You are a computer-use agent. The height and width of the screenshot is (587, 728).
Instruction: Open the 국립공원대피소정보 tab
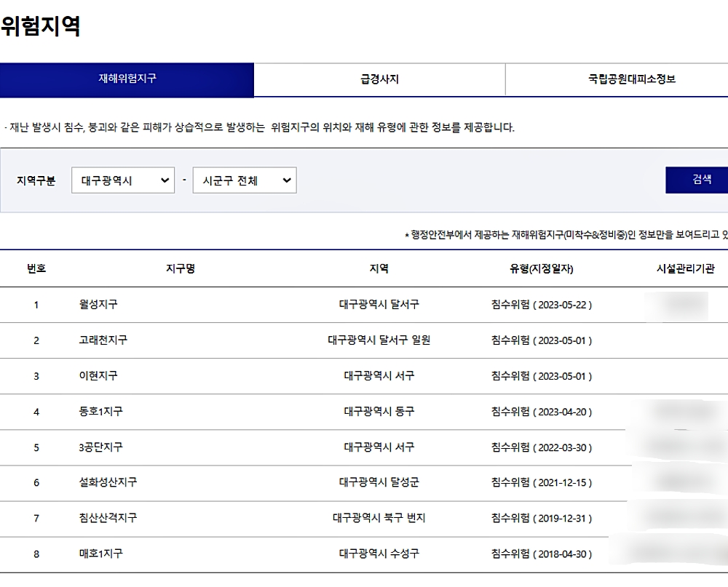coord(631,79)
